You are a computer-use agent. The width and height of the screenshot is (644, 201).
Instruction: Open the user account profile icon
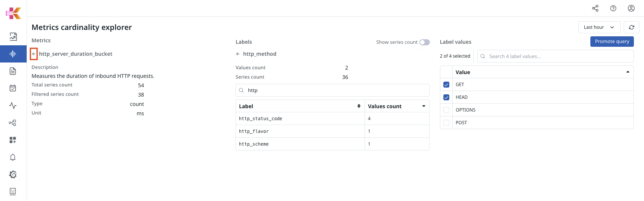pyautogui.click(x=631, y=8)
